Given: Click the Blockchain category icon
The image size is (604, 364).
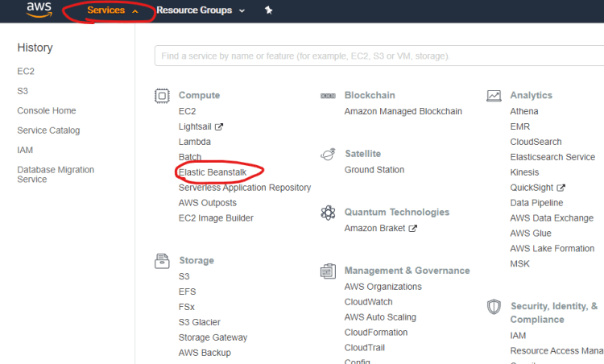Looking at the screenshot, I should coord(328,96).
